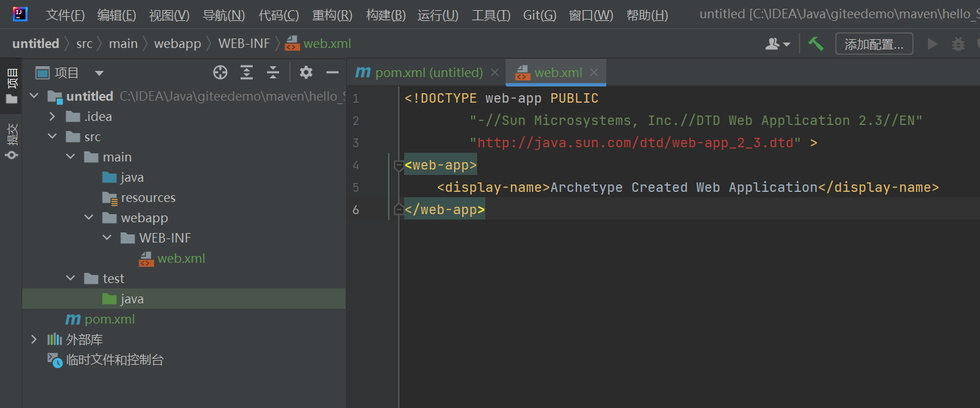Click the Maven m icon beside pom.xml in tree
Viewport: 980px width, 408px height.
click(x=72, y=320)
